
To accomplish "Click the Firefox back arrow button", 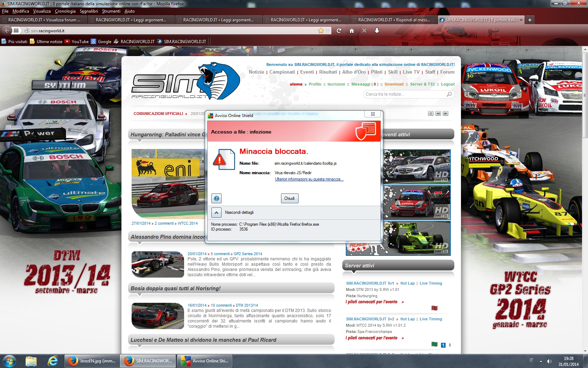I will click(6, 30).
